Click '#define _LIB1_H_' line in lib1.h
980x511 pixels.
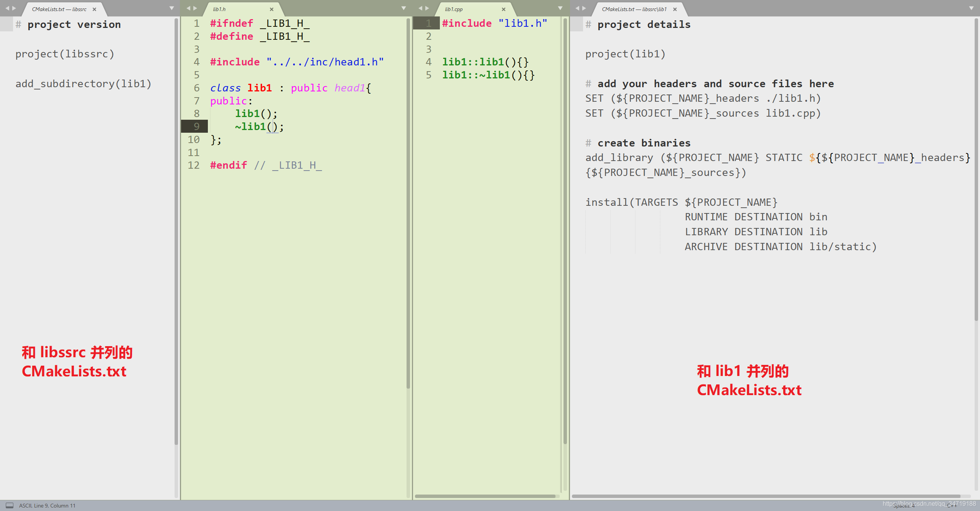coord(260,36)
